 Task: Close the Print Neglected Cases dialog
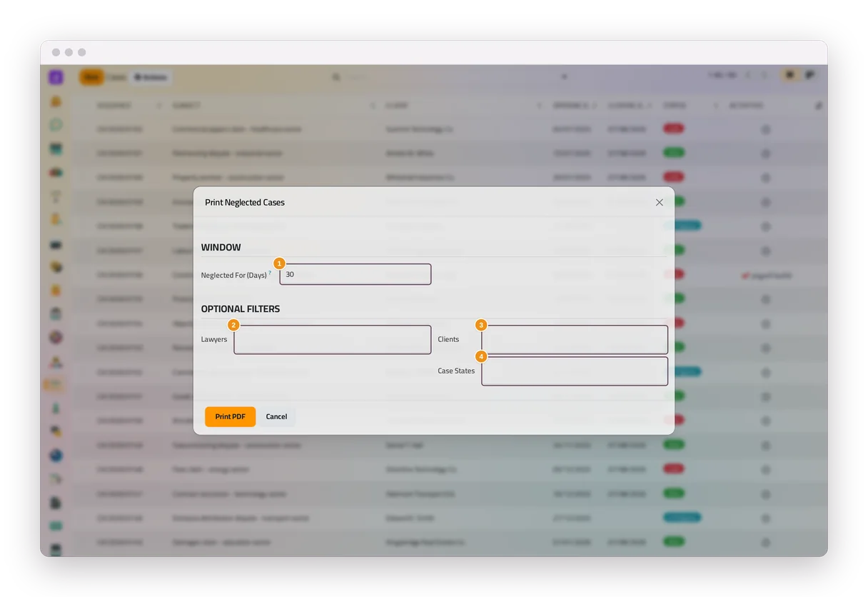(x=659, y=203)
